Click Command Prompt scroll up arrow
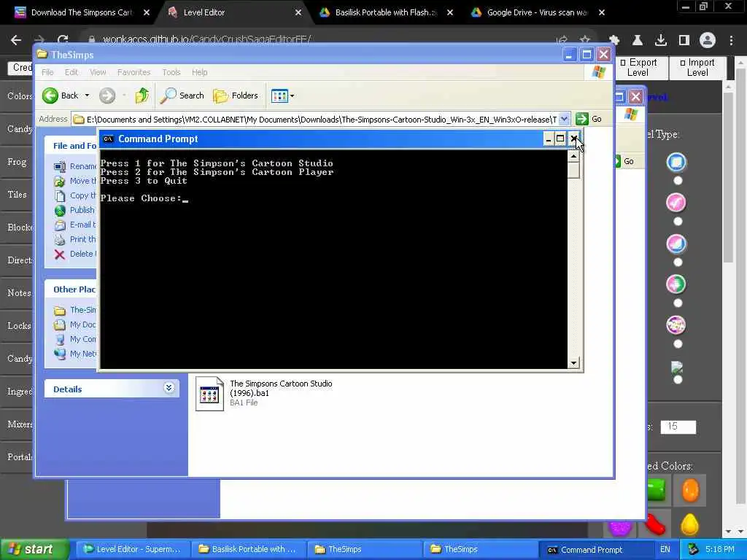 point(573,156)
